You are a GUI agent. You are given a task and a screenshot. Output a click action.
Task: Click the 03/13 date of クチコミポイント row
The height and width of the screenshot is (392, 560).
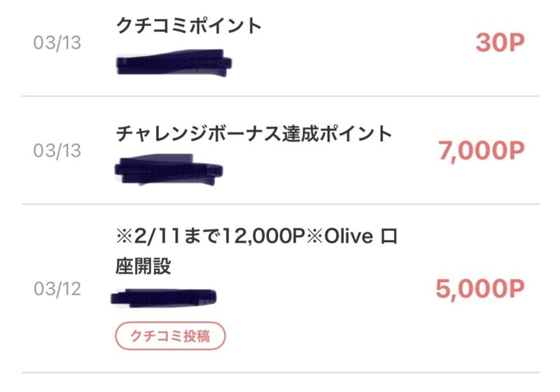coord(57,43)
